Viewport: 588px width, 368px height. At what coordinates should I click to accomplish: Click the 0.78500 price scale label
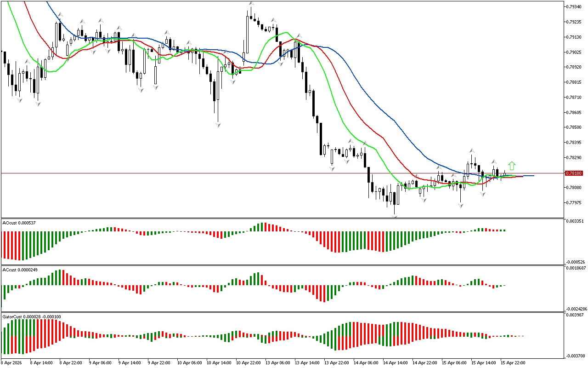click(574, 127)
